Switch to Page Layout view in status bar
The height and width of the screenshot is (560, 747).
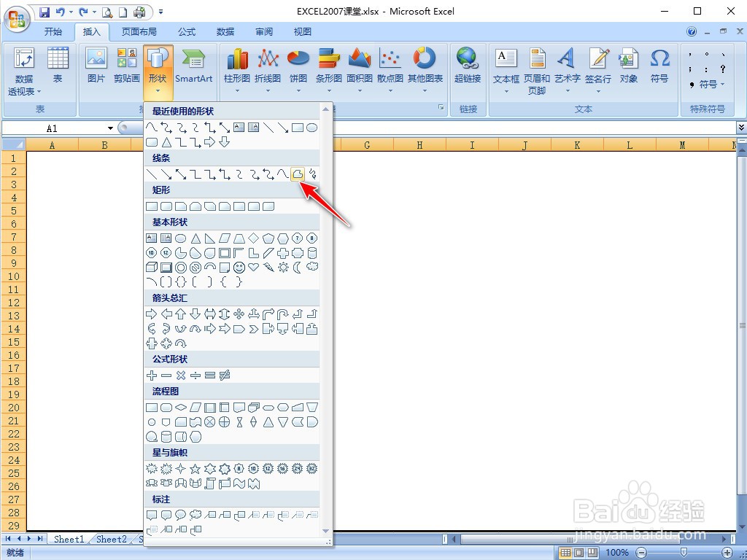click(578, 553)
